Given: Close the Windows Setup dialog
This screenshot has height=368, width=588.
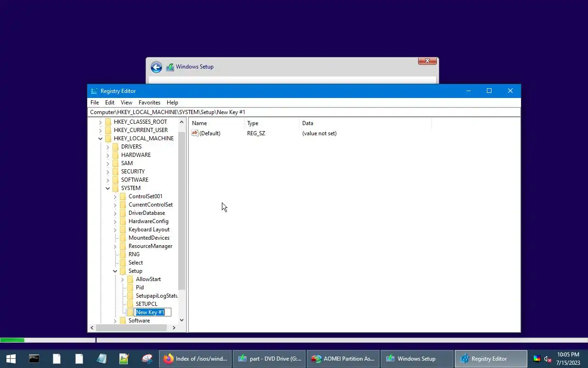Looking at the screenshot, I should pos(427,61).
